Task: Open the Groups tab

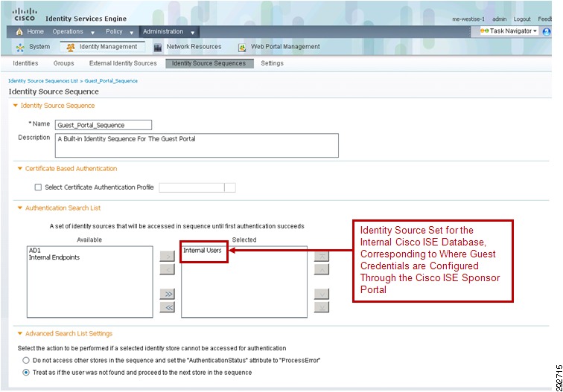Action: coord(63,63)
